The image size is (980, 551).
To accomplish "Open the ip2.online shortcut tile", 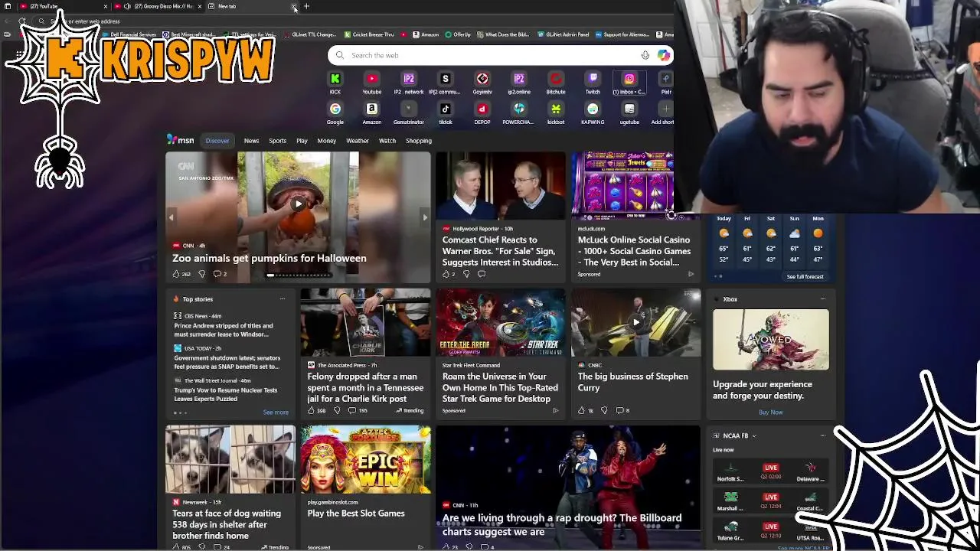I will tap(519, 83).
